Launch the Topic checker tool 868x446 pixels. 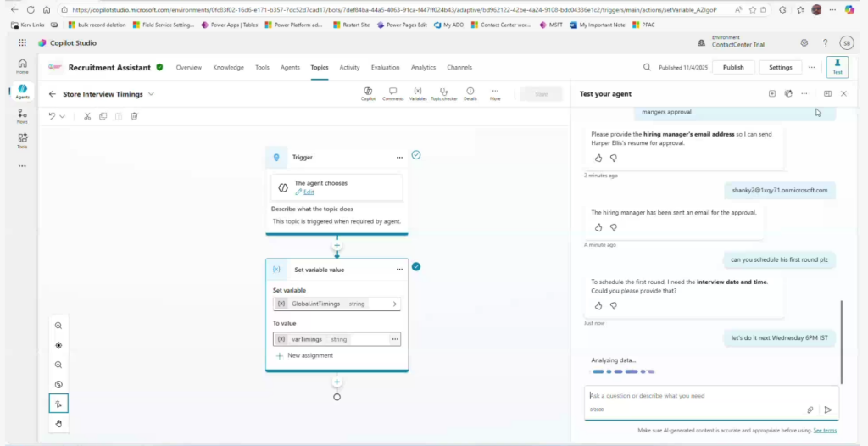click(443, 91)
